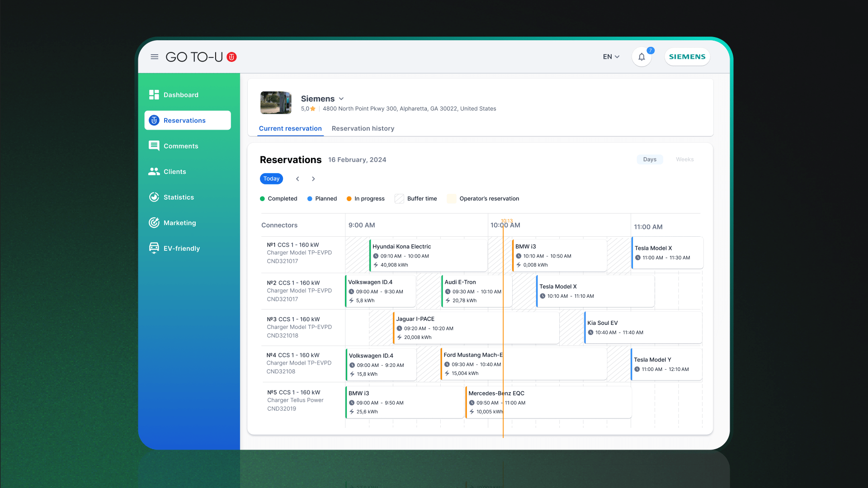This screenshot has width=868, height=488.
Task: Open Ford Mustang Mach-E reservation
Action: point(524,364)
